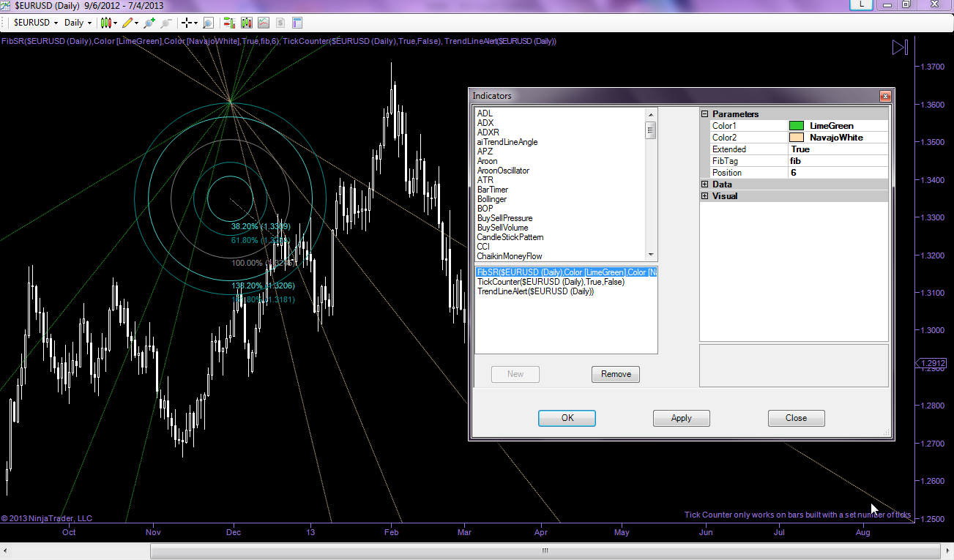Click the greyed Strategies dollar-sheet icon
954x560 pixels.
(280, 23)
